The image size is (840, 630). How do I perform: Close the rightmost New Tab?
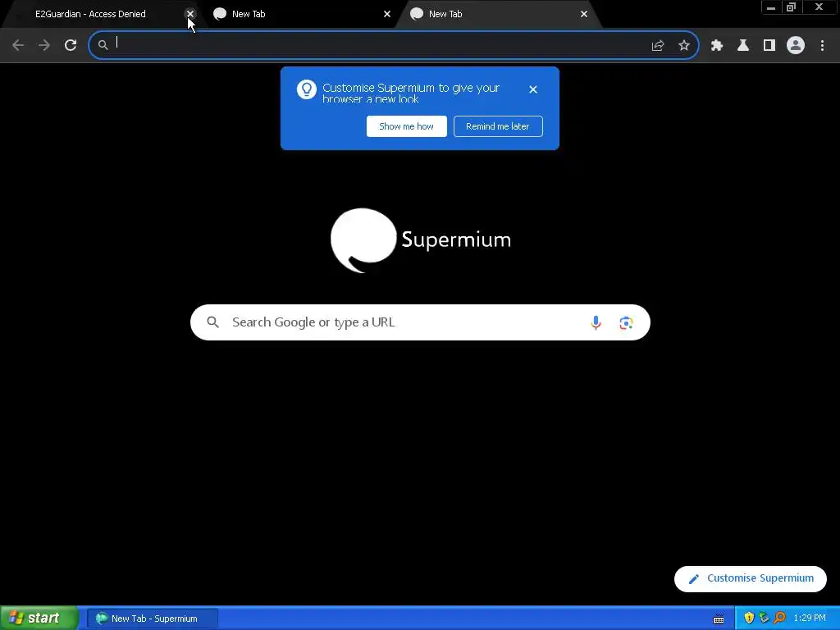coord(584,14)
